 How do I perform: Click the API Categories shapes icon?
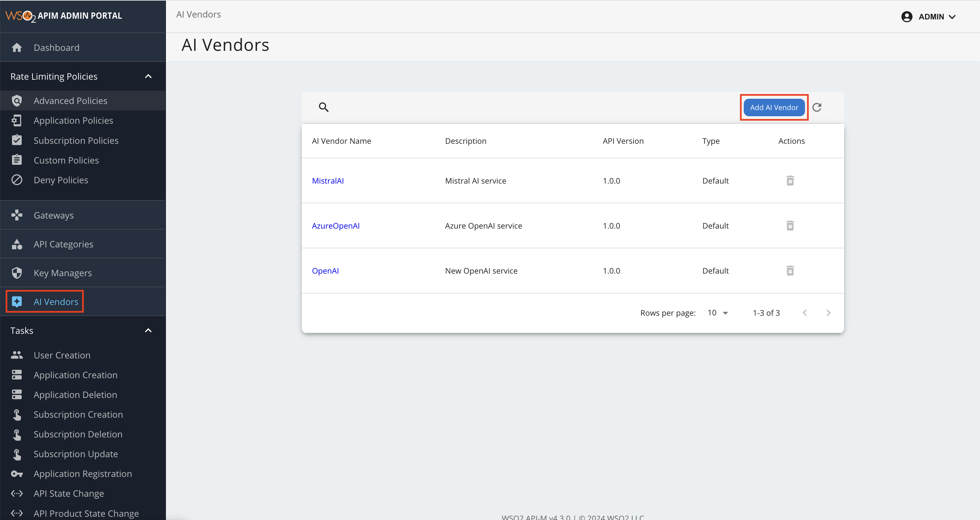(17, 244)
